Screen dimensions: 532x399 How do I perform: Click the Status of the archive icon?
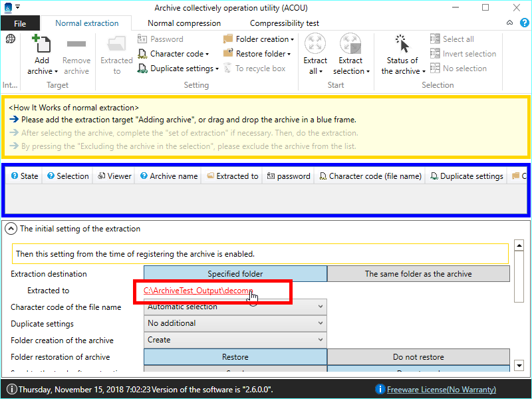402,45
